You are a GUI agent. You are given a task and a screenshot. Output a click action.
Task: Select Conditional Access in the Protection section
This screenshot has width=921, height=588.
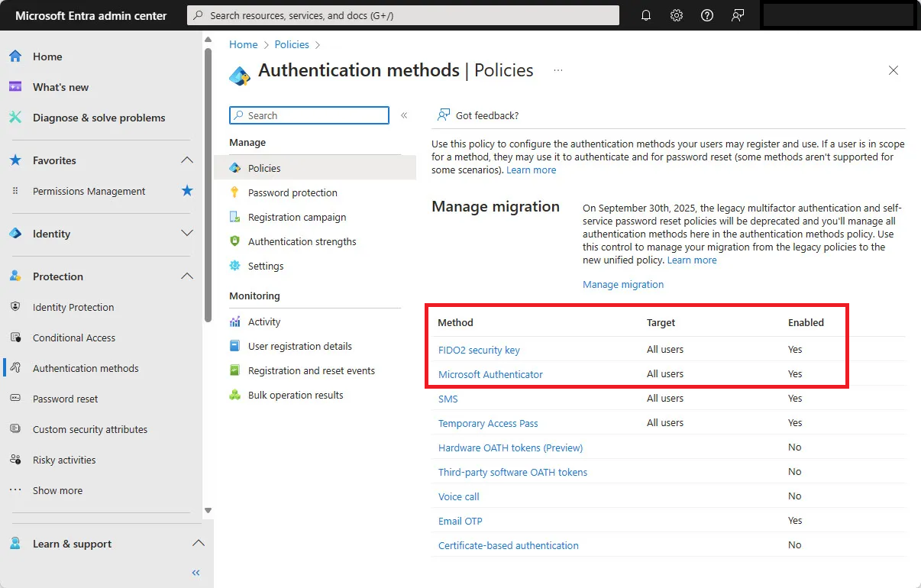tap(73, 338)
